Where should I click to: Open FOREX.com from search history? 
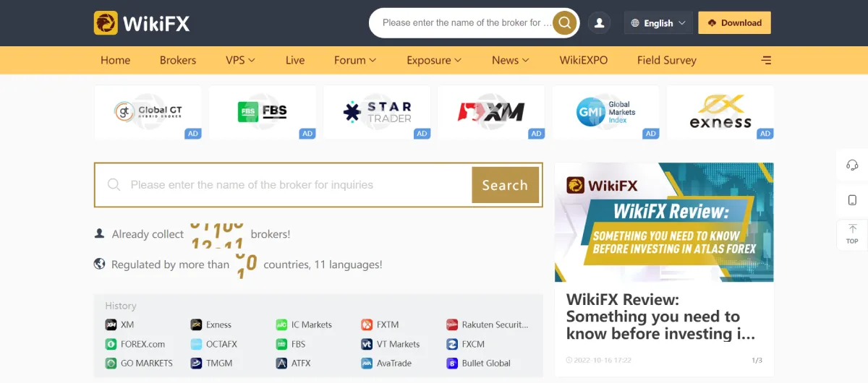pyautogui.click(x=135, y=344)
